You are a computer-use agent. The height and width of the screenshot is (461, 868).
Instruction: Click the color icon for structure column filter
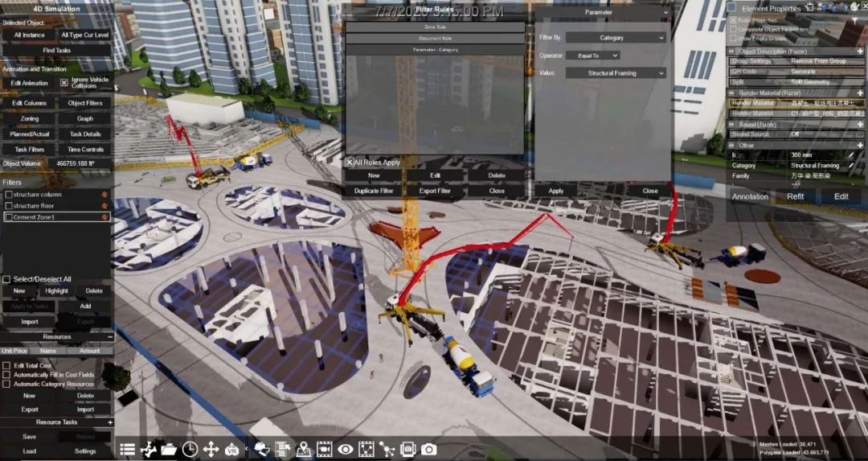point(104,195)
